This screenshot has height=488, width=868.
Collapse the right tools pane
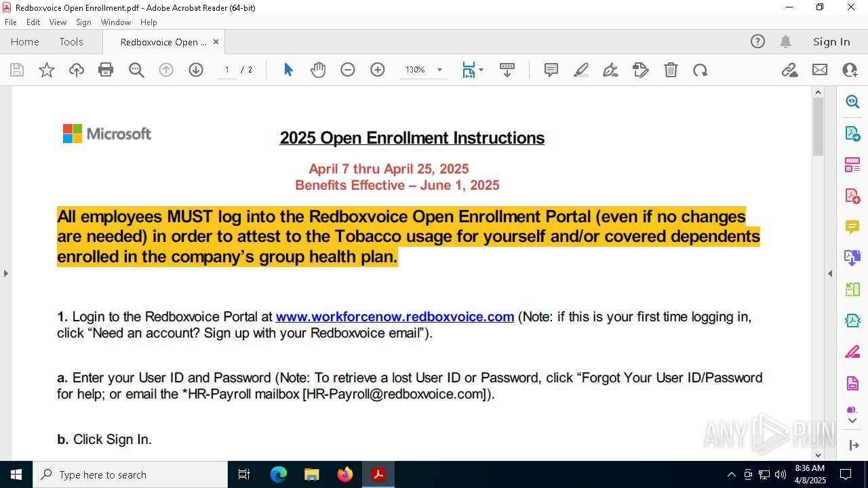(x=830, y=273)
